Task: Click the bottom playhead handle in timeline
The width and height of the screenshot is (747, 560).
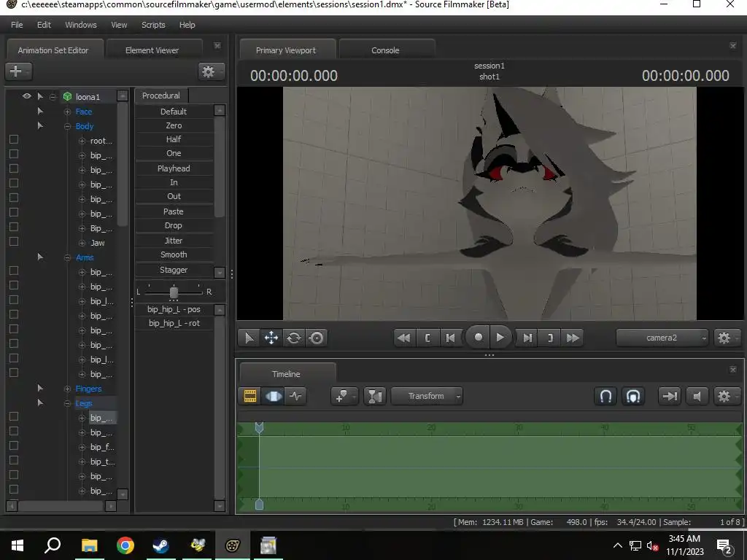Action: click(x=259, y=505)
